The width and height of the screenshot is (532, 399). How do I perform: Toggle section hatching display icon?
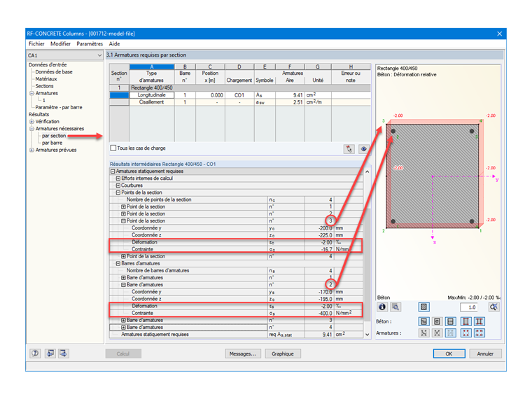coord(423,307)
